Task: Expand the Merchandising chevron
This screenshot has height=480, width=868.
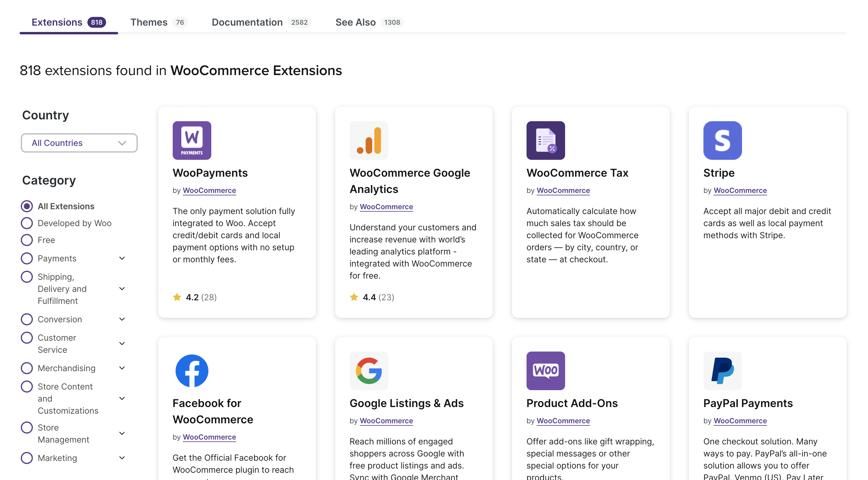Action: (x=122, y=368)
